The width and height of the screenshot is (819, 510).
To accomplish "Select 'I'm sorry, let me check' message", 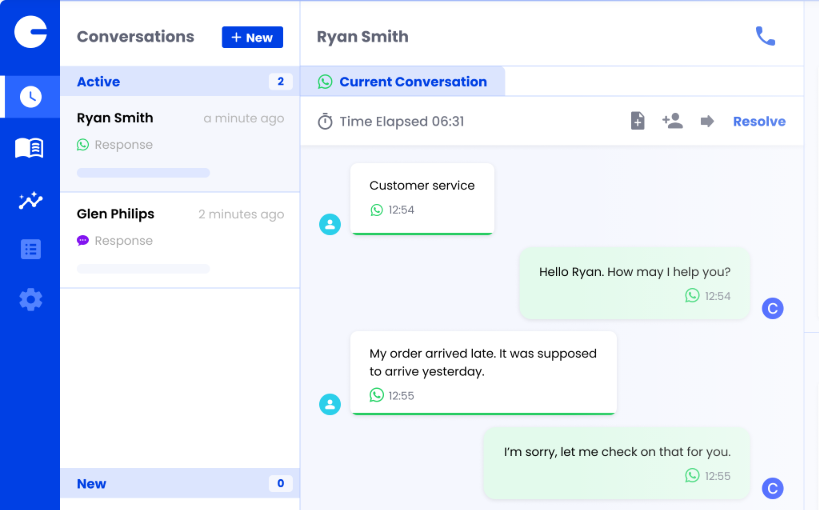I will coord(617,463).
